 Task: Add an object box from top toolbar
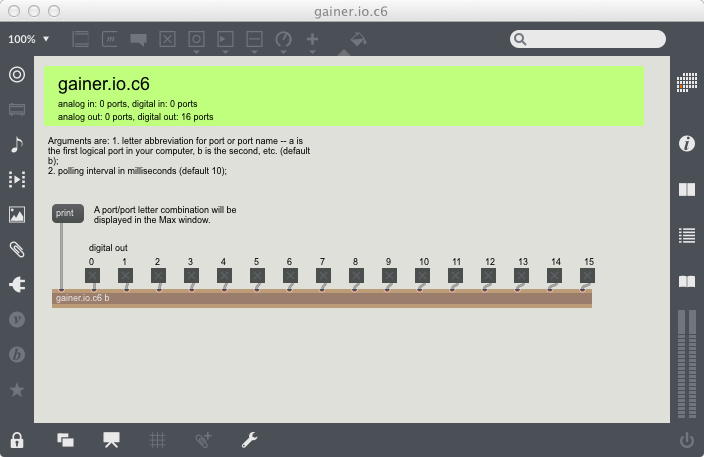click(x=81, y=40)
